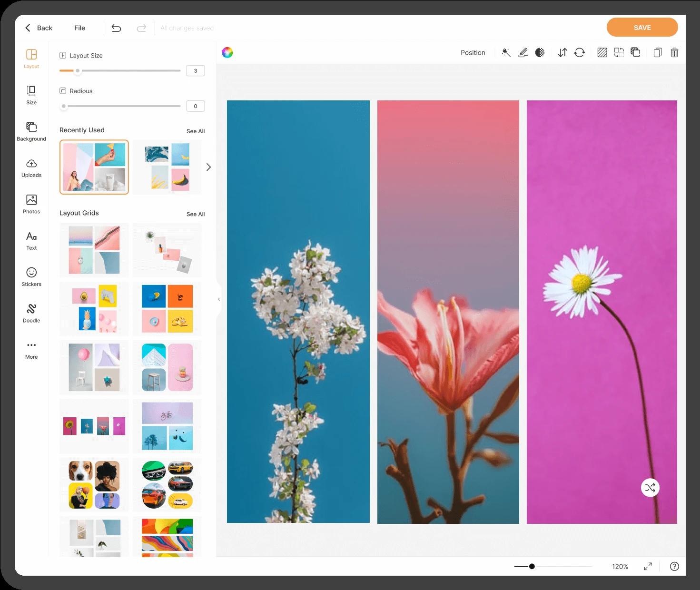
Task: Click the rotate/refresh icon in toolbar
Action: 579,53
